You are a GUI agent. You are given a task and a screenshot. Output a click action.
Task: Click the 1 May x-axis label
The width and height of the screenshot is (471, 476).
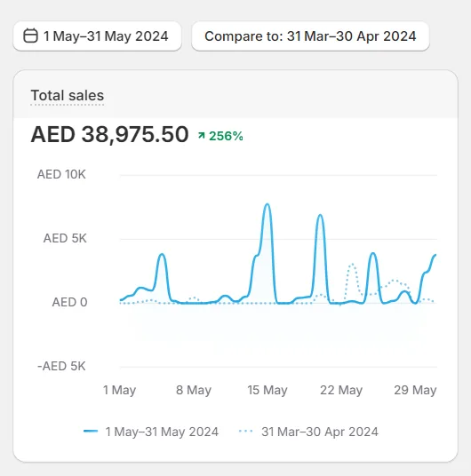coord(119,390)
